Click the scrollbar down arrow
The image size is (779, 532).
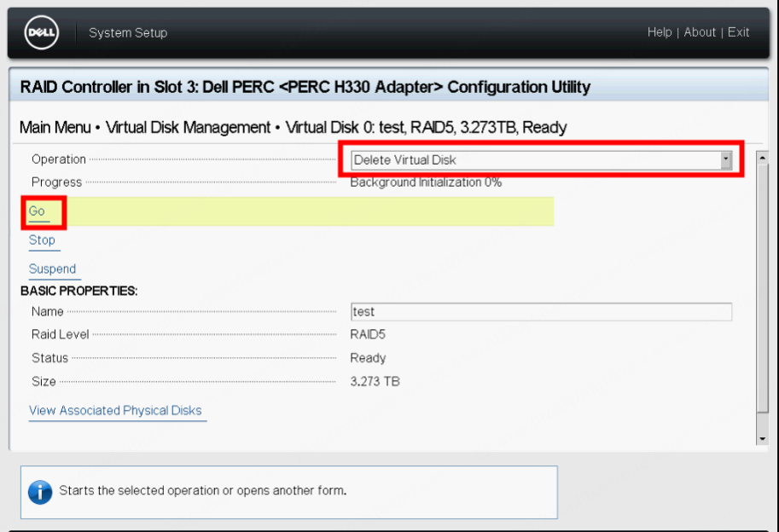tap(762, 439)
